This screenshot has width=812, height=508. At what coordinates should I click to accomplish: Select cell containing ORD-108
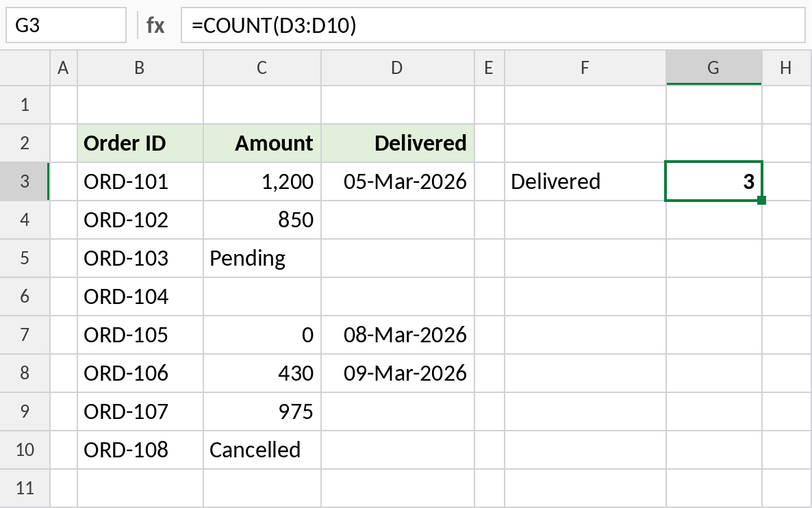pyautogui.click(x=140, y=450)
